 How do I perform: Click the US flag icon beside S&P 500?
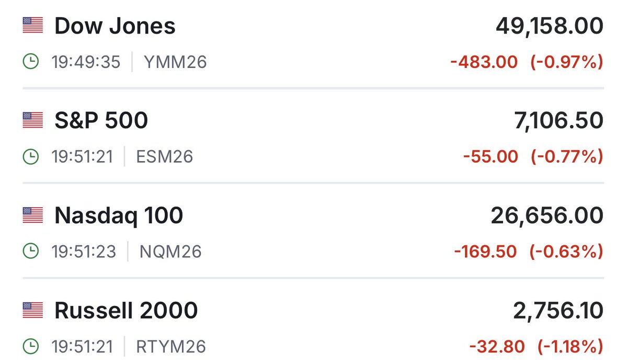coord(32,121)
